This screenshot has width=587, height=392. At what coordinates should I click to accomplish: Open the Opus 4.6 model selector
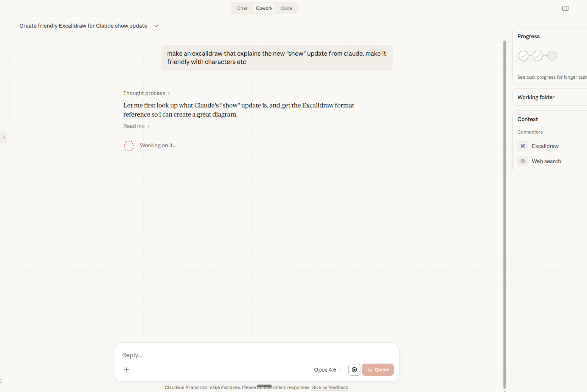pyautogui.click(x=328, y=370)
